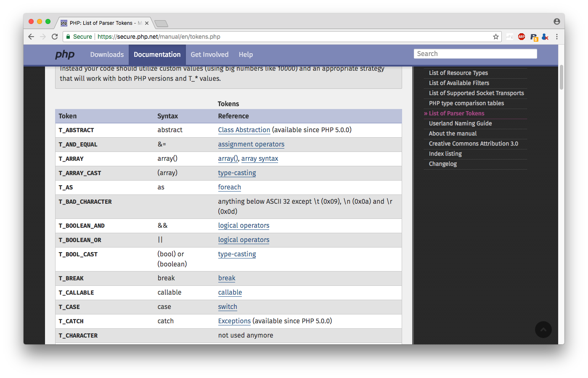
Task: Click the browser back arrow
Action: [x=31, y=37]
